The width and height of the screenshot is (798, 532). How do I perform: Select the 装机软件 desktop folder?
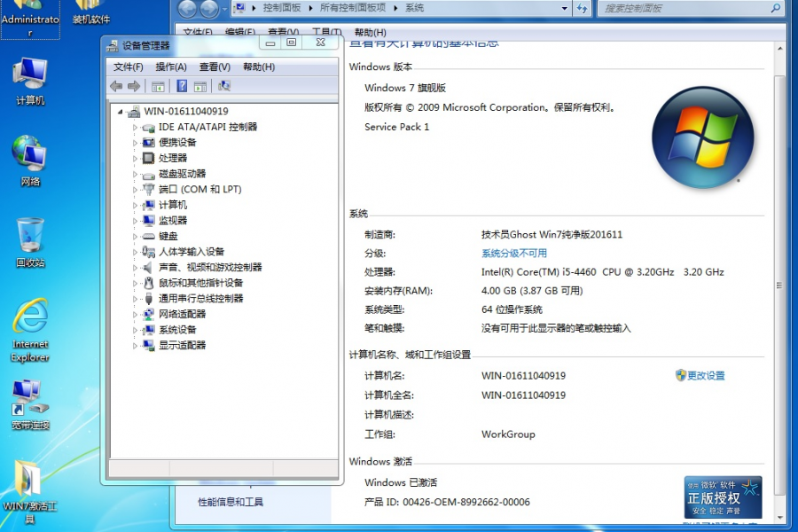point(90,12)
